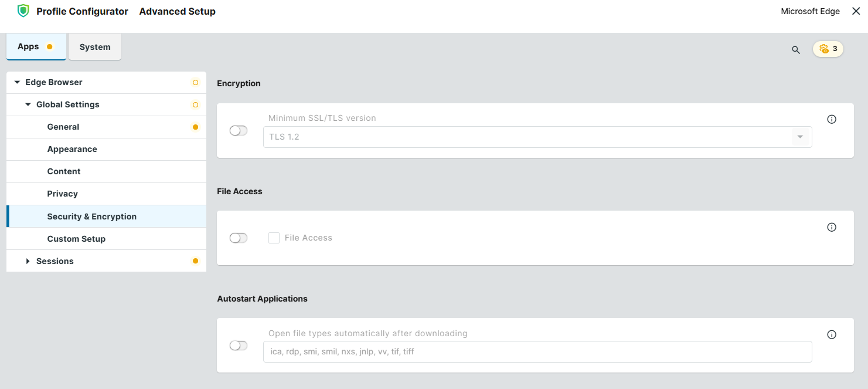Click the info icon for Autostart Applications
Image resolution: width=868 pixels, height=389 pixels.
coord(831,334)
